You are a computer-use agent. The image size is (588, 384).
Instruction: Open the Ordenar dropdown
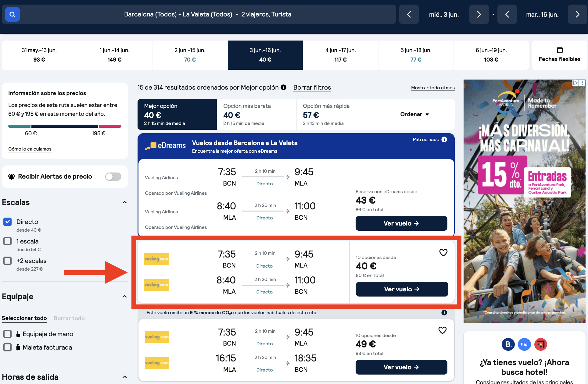(415, 114)
